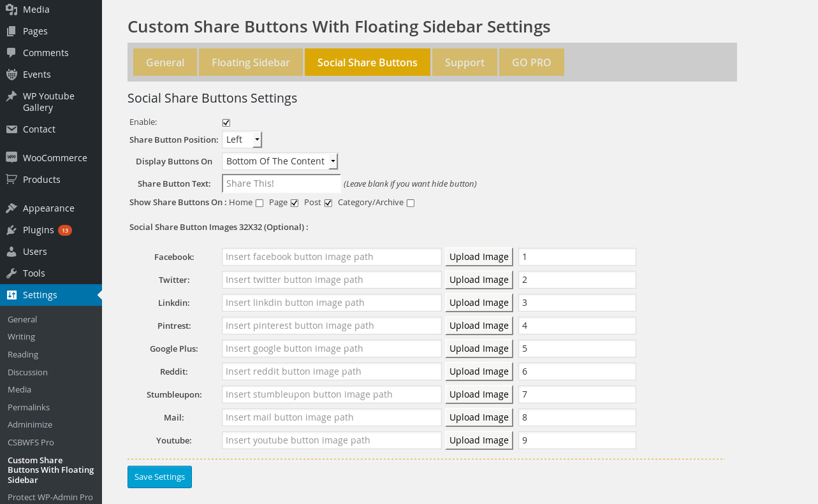Uncheck the Post checkbox
This screenshot has height=504, width=818.
[x=328, y=203]
